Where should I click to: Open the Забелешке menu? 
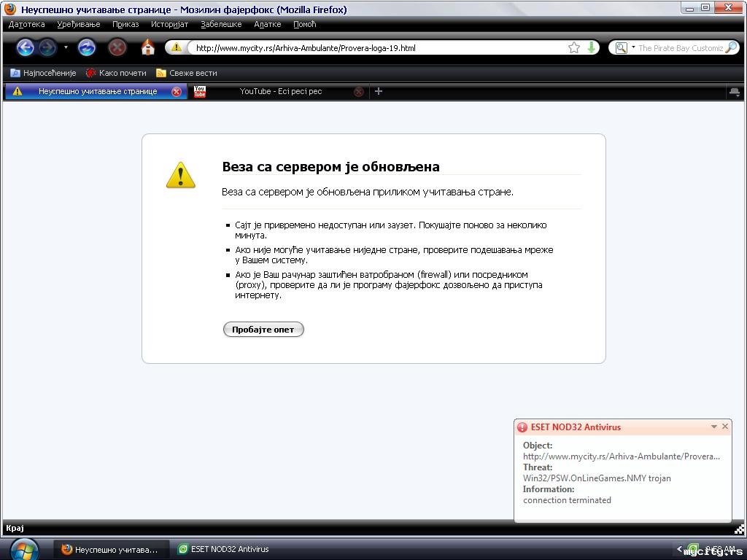(x=221, y=24)
